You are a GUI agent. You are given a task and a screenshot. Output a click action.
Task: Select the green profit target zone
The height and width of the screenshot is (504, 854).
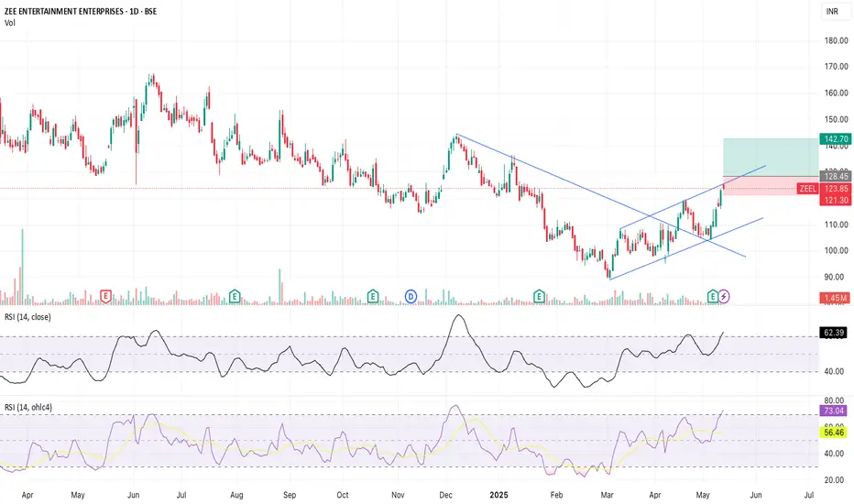[771, 157]
